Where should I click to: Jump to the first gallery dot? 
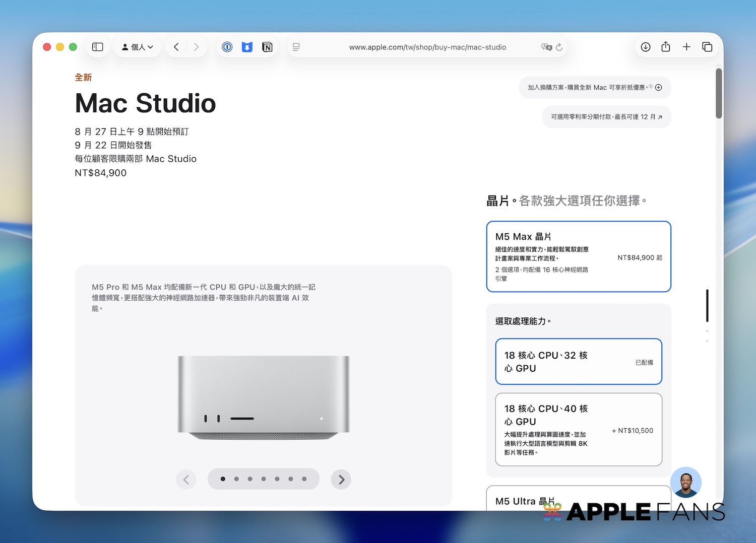click(x=223, y=479)
